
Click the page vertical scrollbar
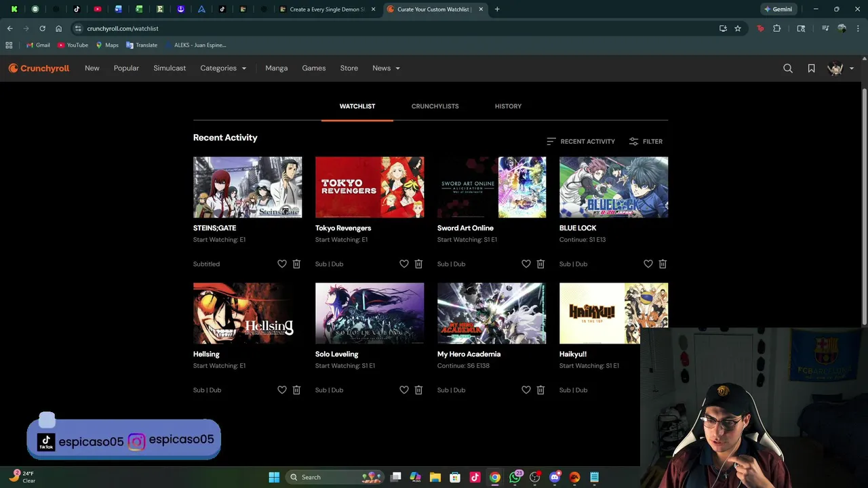tap(864, 207)
